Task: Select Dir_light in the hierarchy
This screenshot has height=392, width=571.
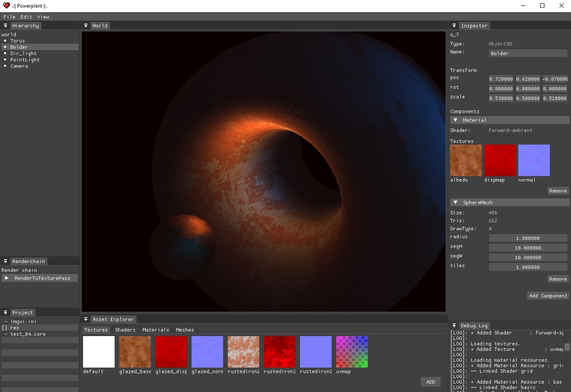Action: click(40, 53)
